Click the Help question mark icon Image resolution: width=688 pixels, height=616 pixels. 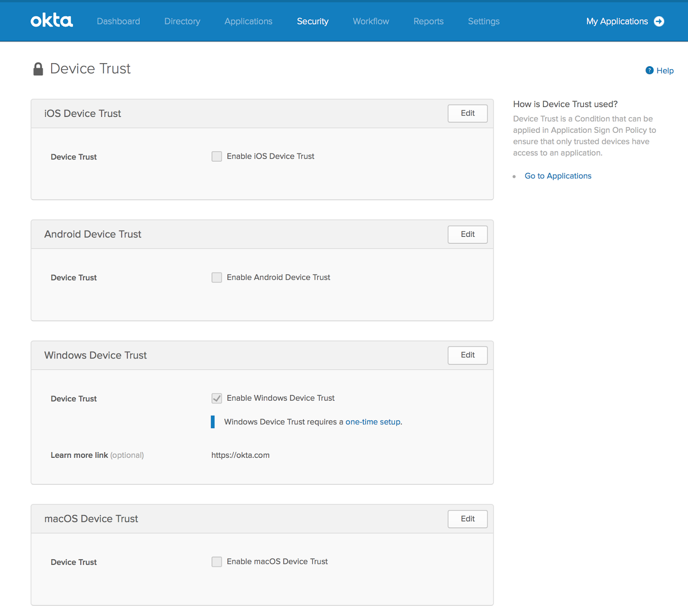tap(649, 70)
